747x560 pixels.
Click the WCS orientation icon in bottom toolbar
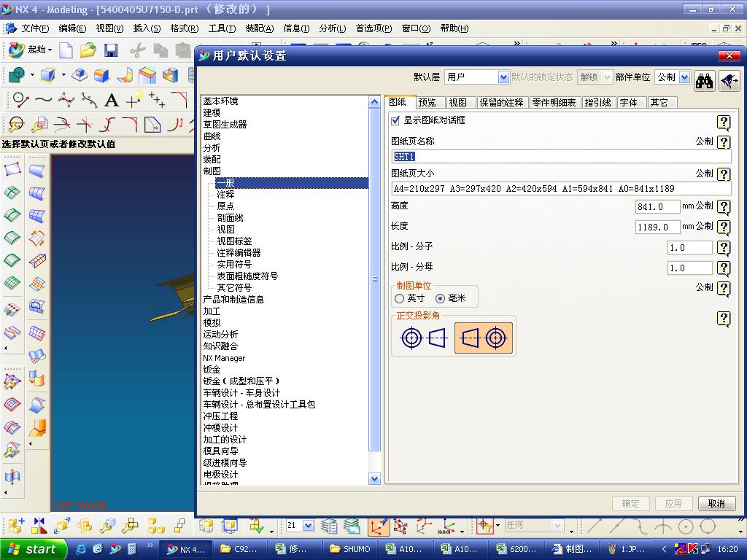379,526
